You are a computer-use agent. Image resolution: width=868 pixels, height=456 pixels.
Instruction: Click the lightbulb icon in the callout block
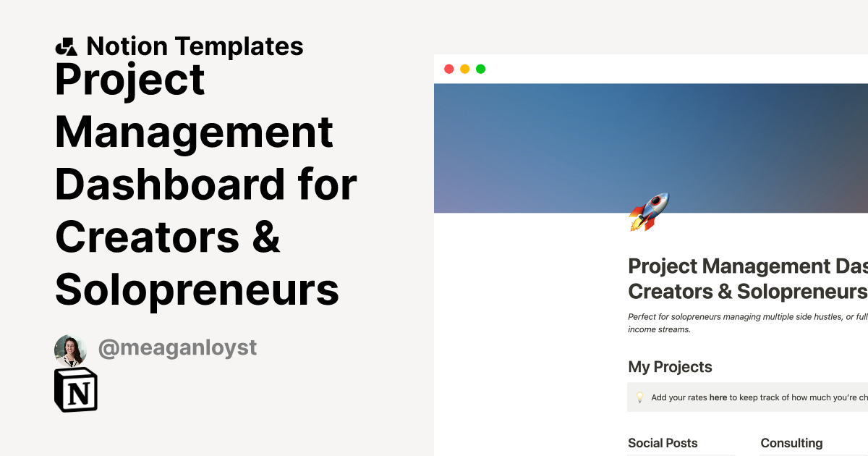click(x=639, y=397)
